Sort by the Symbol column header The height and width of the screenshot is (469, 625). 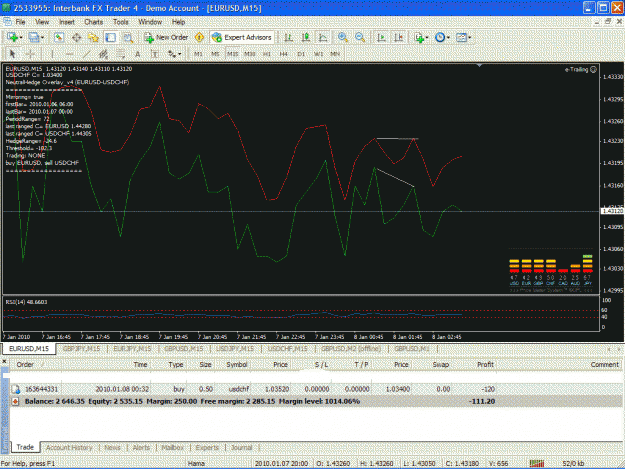tap(237, 364)
